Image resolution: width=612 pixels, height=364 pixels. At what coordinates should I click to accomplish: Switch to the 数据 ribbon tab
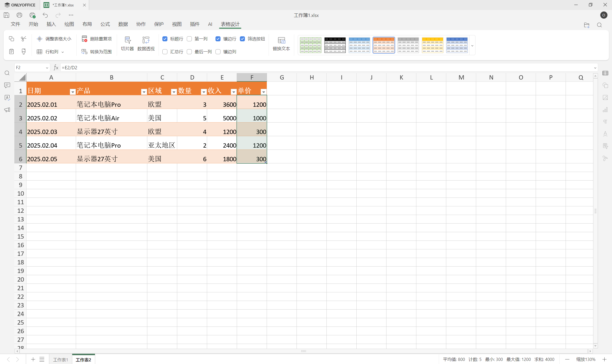pos(123,24)
